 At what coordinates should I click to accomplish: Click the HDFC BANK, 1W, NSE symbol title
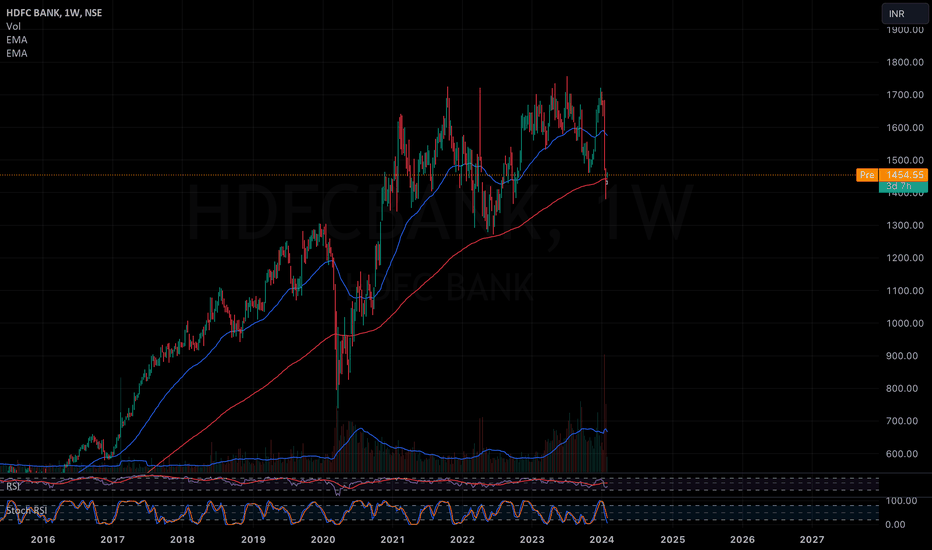coord(54,12)
